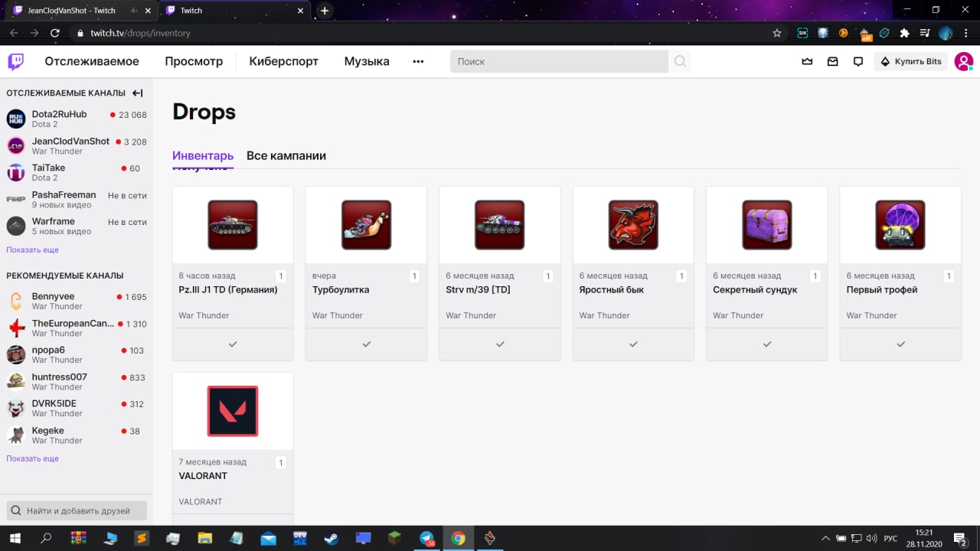
Task: Click the Pz.III J1 TD drop image
Action: click(x=233, y=225)
